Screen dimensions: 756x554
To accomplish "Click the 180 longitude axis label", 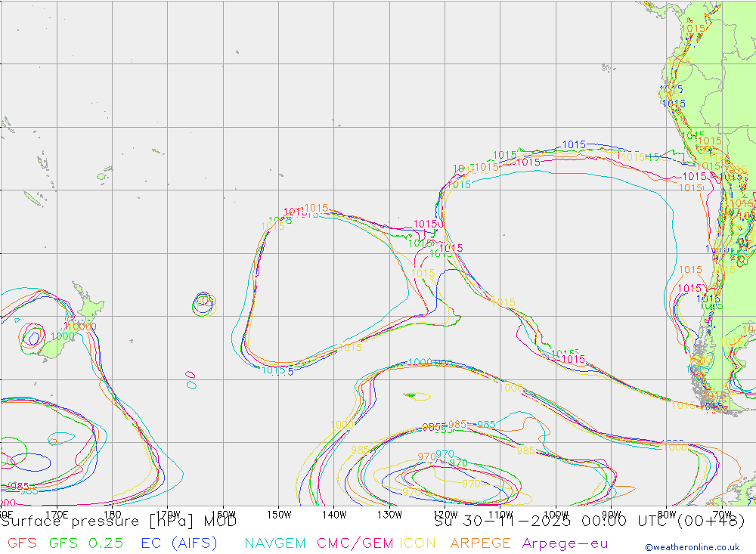I will [112, 515].
